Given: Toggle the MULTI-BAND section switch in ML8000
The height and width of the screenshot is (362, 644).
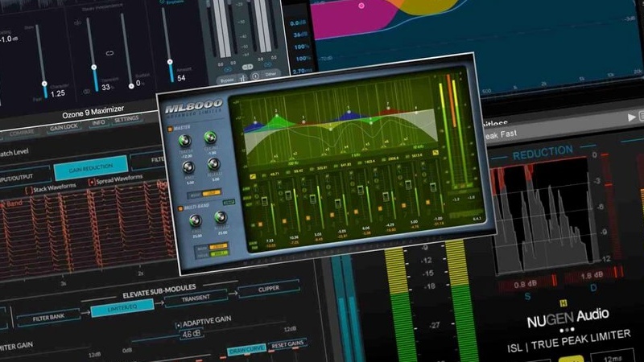Looking at the screenshot, I should click(x=180, y=209).
